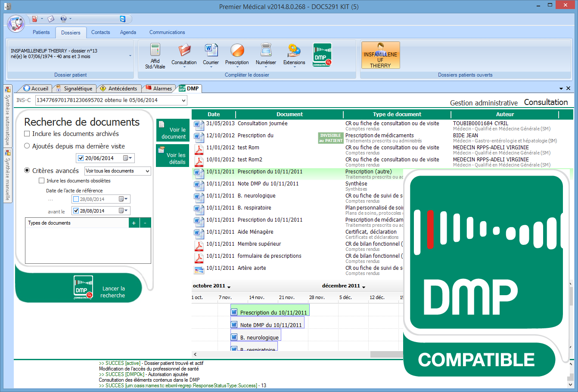The image size is (578, 392).
Task: Open the Agenda ribbon tab
Action: [x=128, y=32]
